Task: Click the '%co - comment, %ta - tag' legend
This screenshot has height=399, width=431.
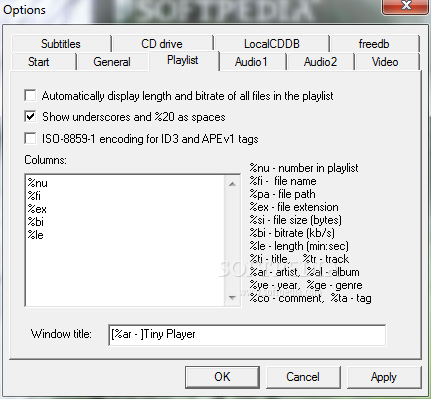Action: [x=311, y=298]
